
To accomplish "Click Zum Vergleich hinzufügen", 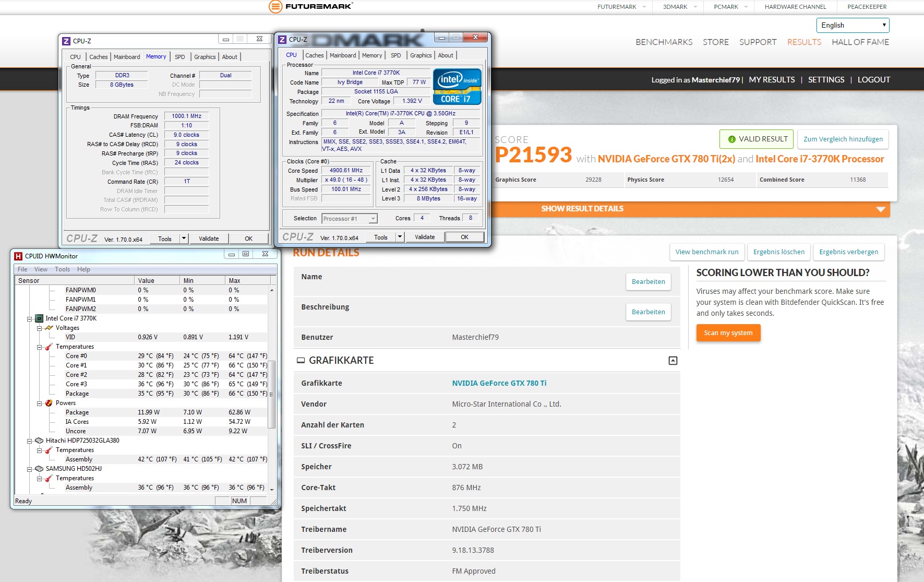I will pyautogui.click(x=843, y=139).
